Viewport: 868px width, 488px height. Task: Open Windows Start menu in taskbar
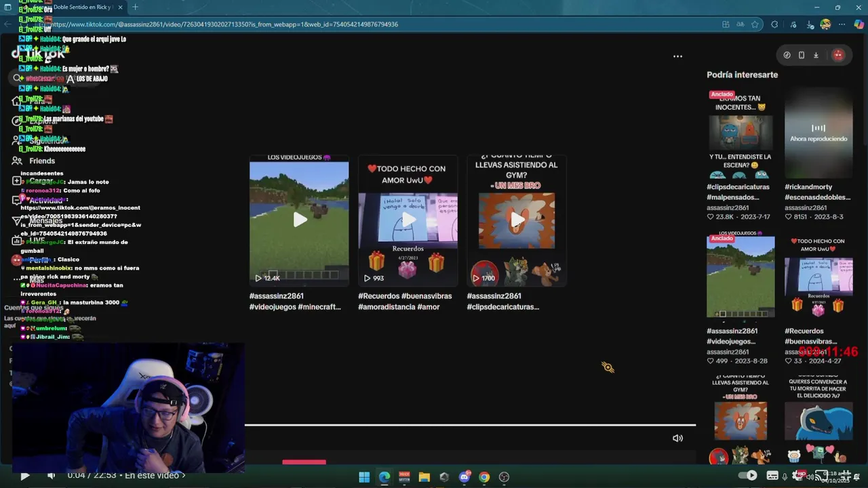point(364,477)
